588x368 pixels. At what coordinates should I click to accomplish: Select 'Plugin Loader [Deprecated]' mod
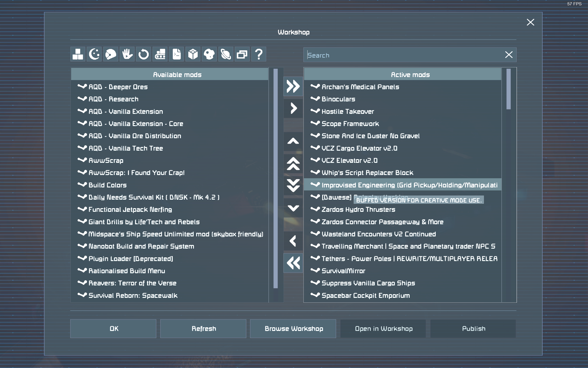point(170,259)
